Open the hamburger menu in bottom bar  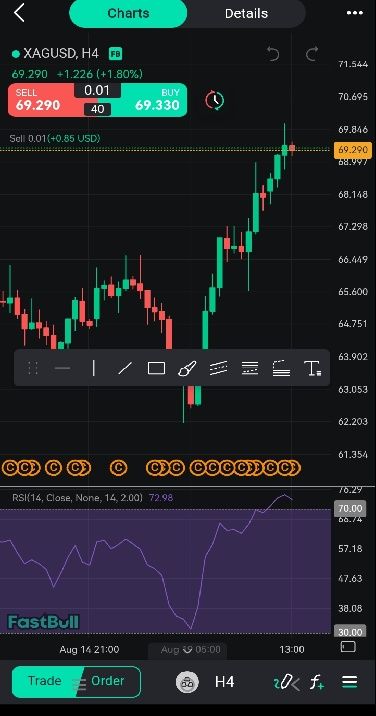350,682
